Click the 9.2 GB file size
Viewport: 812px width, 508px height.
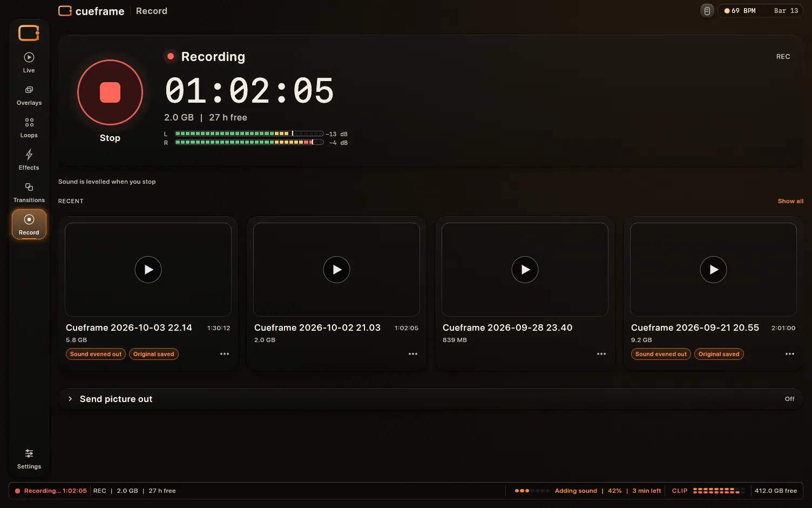[641, 340]
